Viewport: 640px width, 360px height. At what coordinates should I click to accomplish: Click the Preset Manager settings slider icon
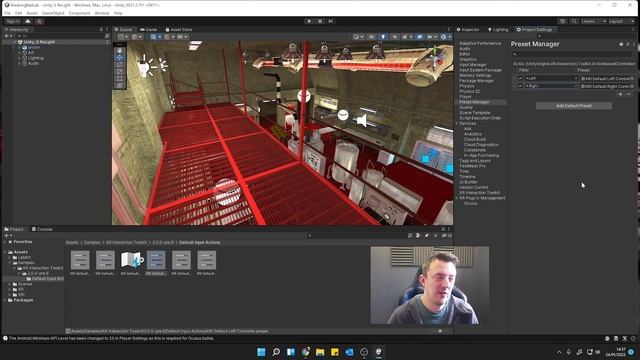pyautogui.click(x=628, y=44)
